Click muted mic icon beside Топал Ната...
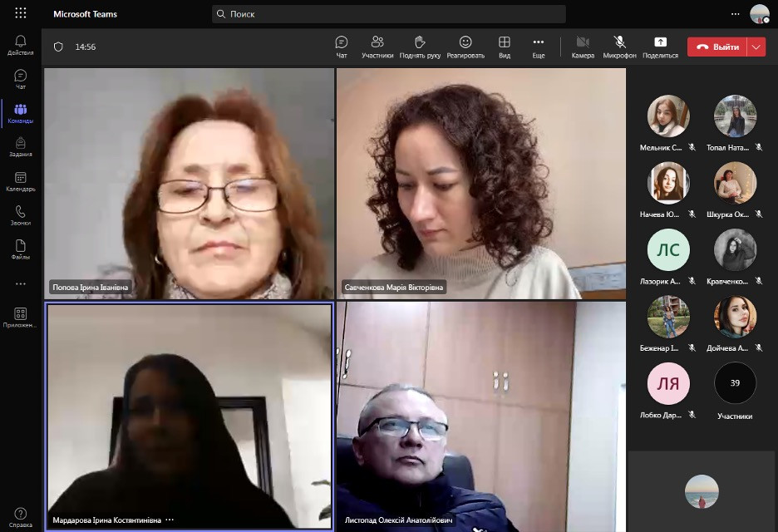Viewport: 778px width, 532px height. [x=758, y=147]
